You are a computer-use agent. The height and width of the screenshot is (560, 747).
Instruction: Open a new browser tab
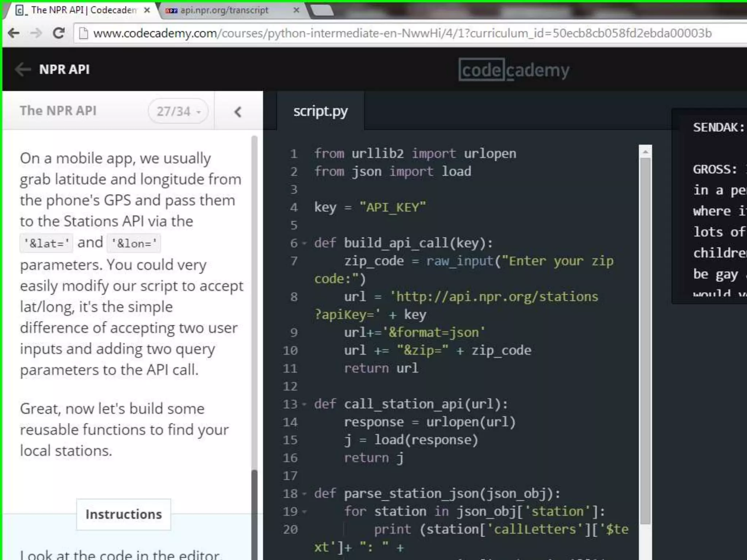322,11
